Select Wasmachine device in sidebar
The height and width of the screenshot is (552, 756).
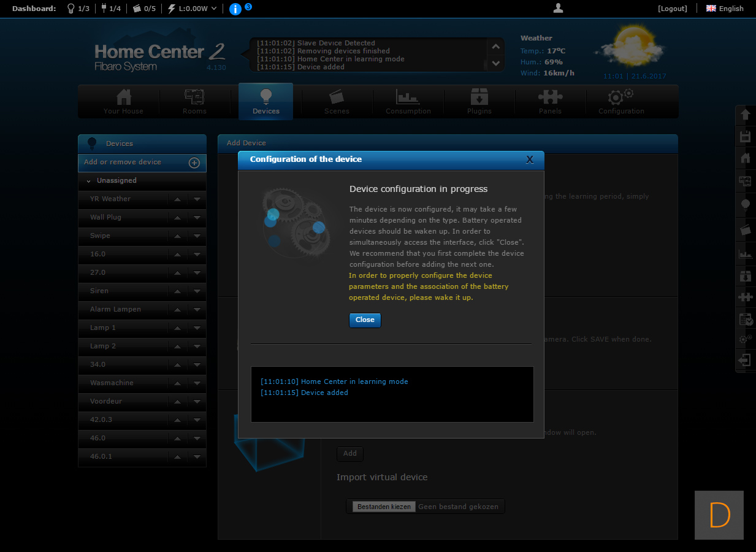coord(112,383)
